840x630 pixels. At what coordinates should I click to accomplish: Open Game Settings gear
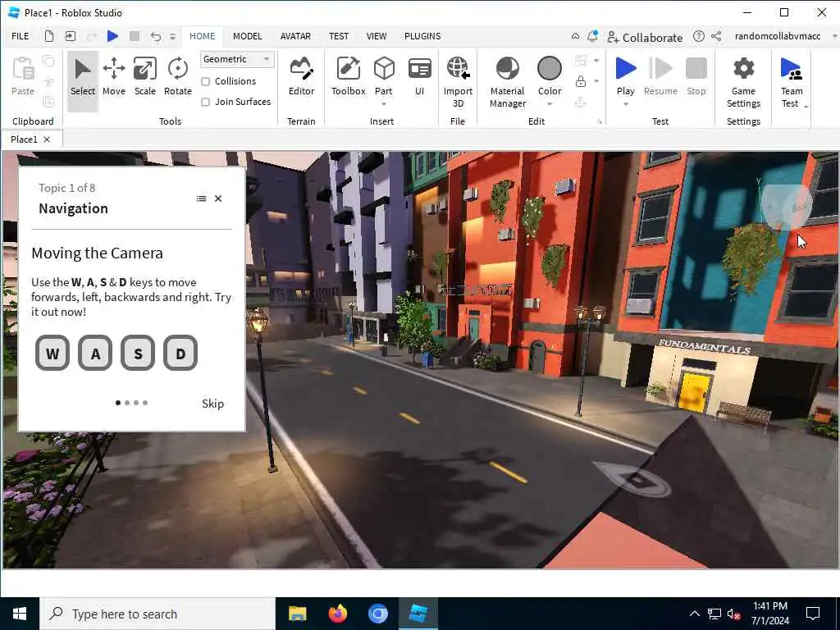pos(743,81)
